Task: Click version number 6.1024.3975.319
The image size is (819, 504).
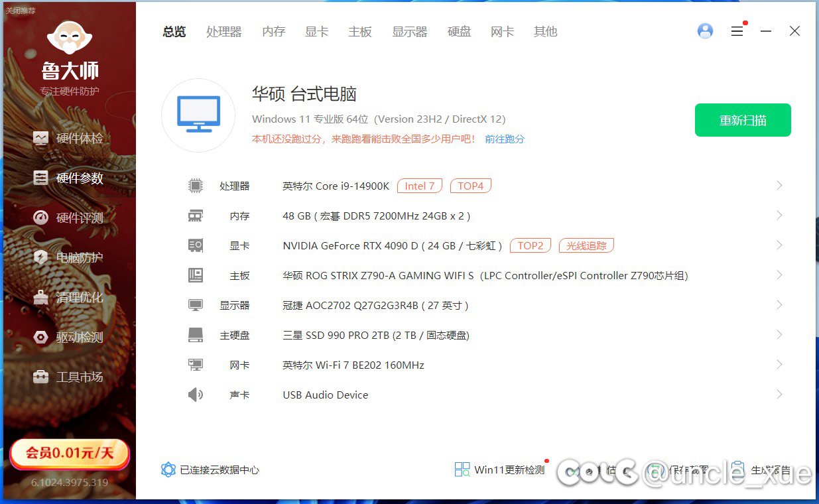Action: click(70, 482)
